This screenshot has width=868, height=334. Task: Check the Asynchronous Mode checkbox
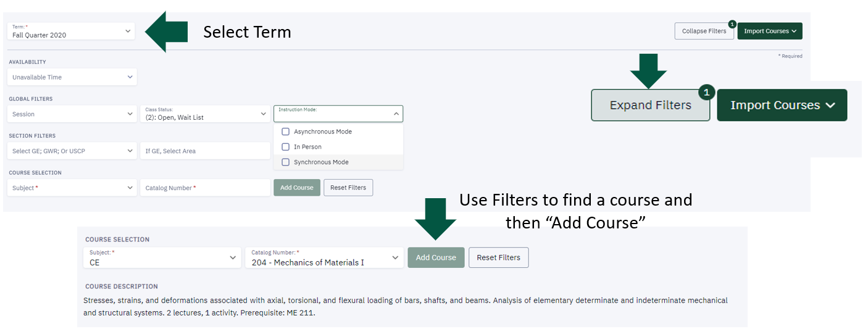pyautogui.click(x=285, y=132)
